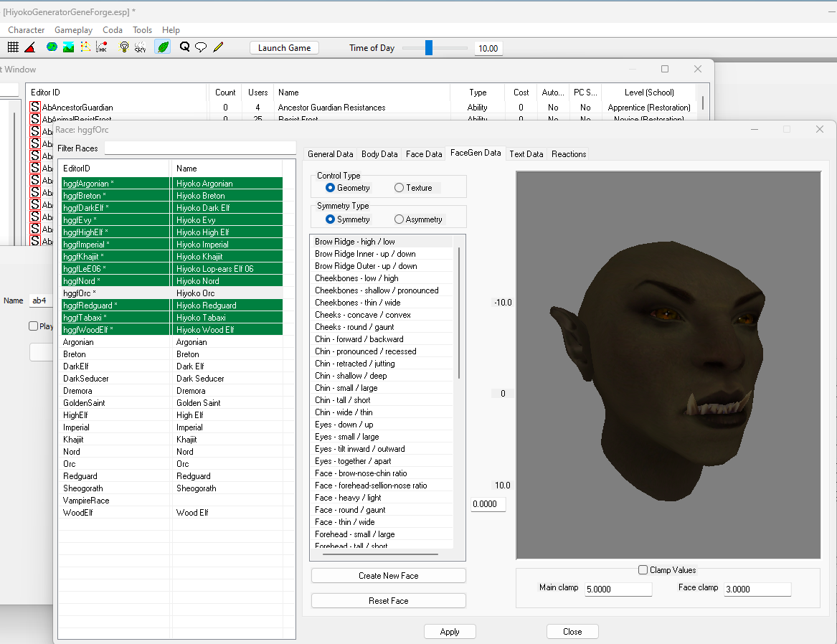The image size is (837, 644).
Task: Select the Texture control type
Action: click(399, 188)
